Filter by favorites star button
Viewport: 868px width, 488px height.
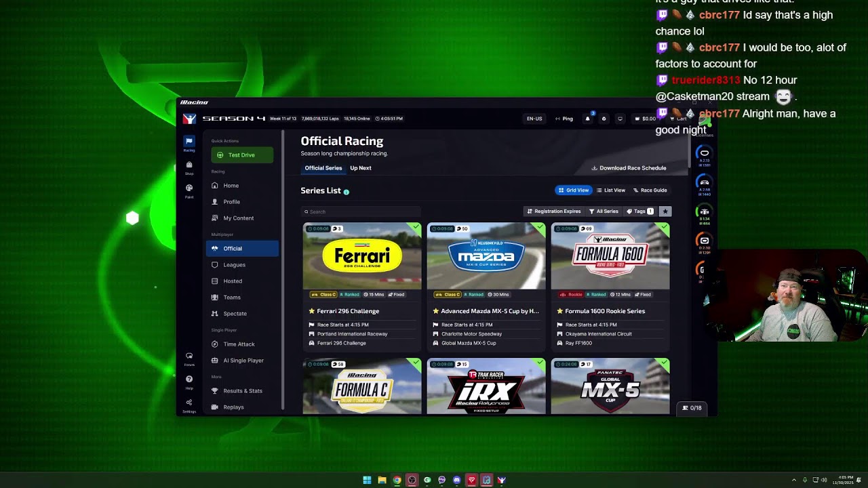[665, 211]
